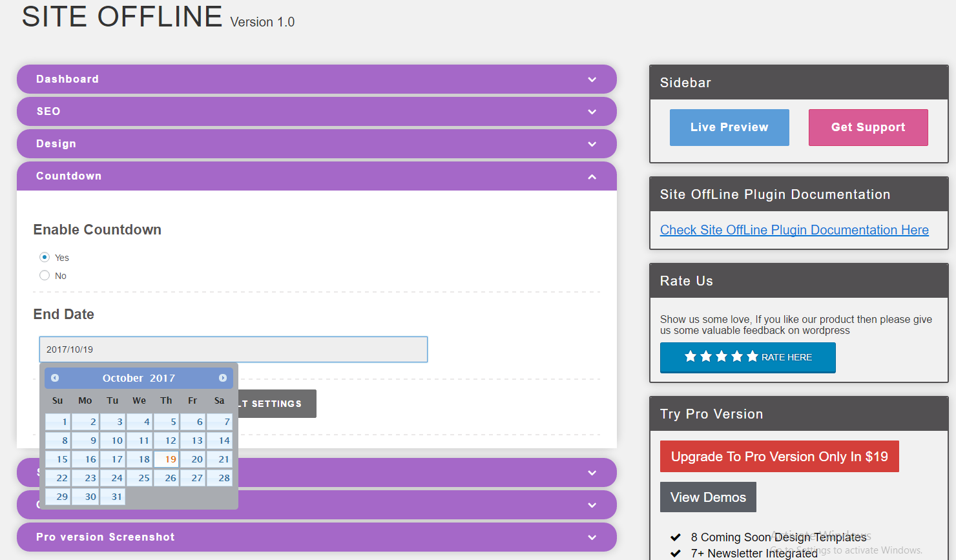This screenshot has height=560, width=956.
Task: Pick October 5 in calendar
Action: coord(166,422)
